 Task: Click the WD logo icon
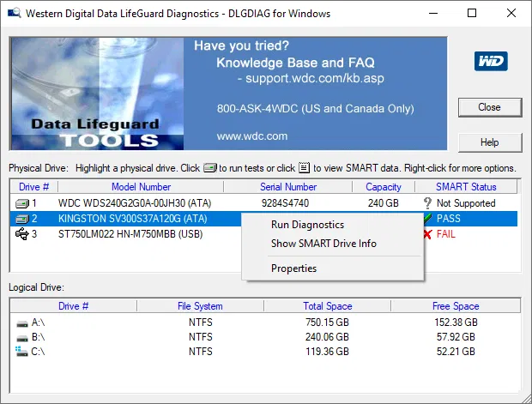pyautogui.click(x=491, y=61)
